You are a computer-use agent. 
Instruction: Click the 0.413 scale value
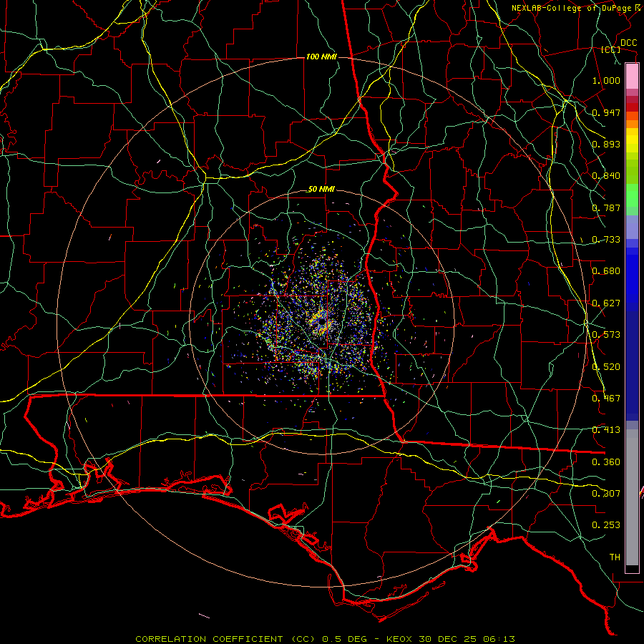click(606, 430)
